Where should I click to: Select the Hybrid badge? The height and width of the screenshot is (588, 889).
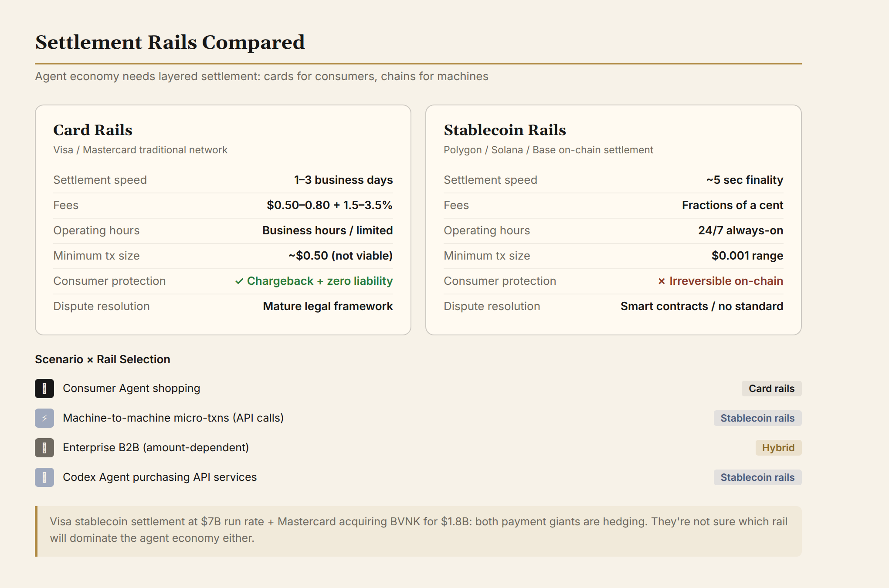(778, 448)
